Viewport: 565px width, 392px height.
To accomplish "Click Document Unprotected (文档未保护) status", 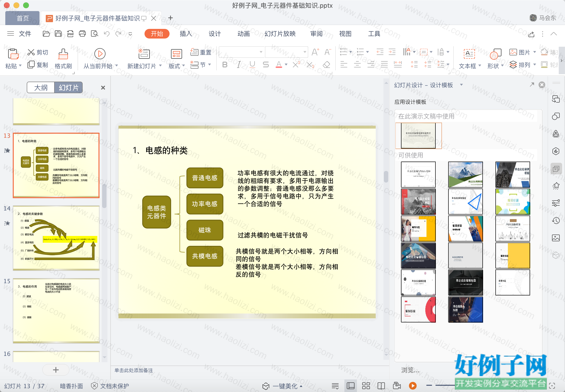I will pos(110,386).
